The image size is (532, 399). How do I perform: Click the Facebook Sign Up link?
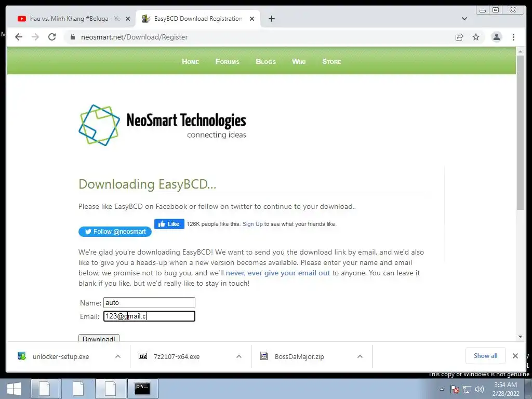tap(252, 224)
